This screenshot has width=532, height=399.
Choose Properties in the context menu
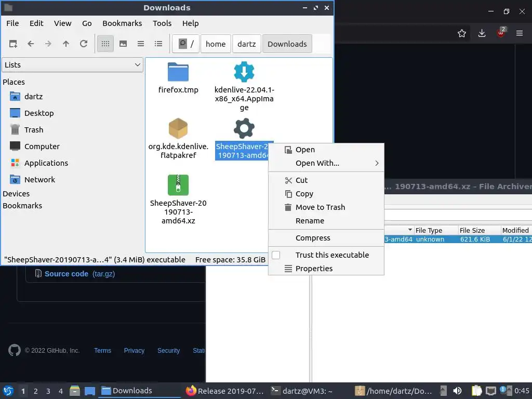[326, 269]
